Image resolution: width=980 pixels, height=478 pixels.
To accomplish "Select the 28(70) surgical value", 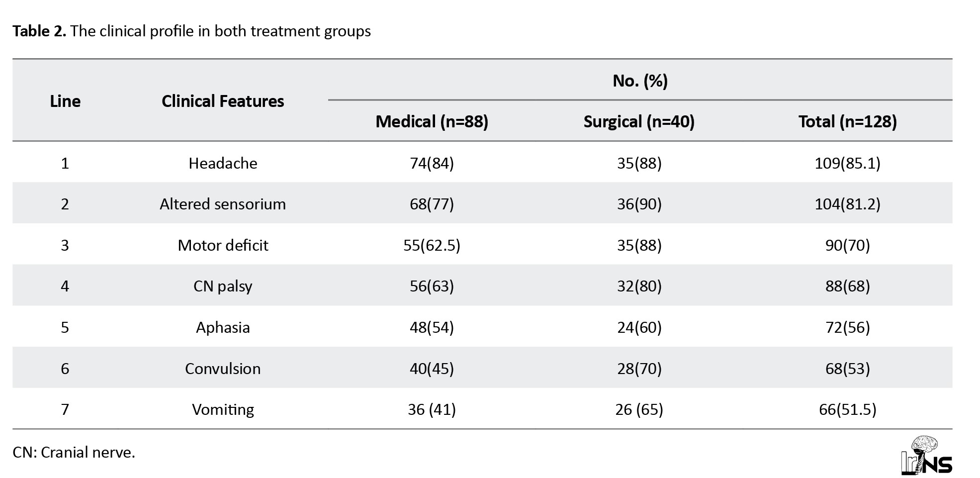I will (639, 369).
